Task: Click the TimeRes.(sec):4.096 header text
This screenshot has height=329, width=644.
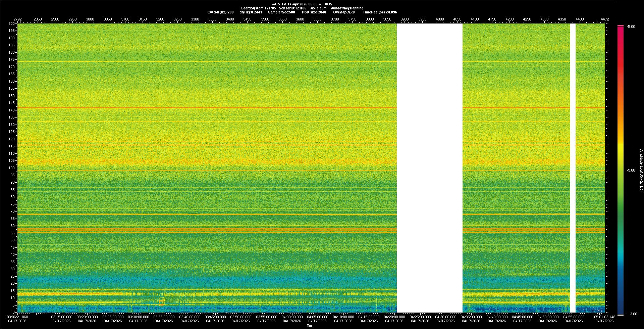Action: pyautogui.click(x=380, y=12)
